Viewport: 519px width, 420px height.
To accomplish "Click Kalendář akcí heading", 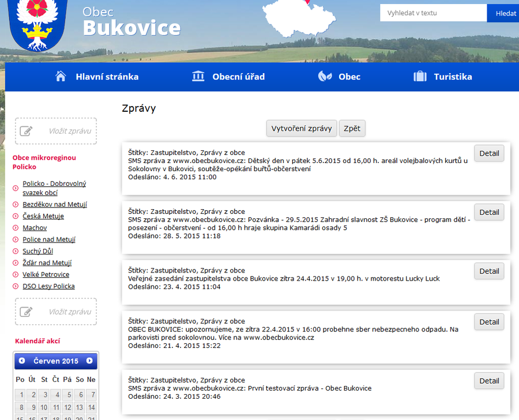I will (37, 341).
